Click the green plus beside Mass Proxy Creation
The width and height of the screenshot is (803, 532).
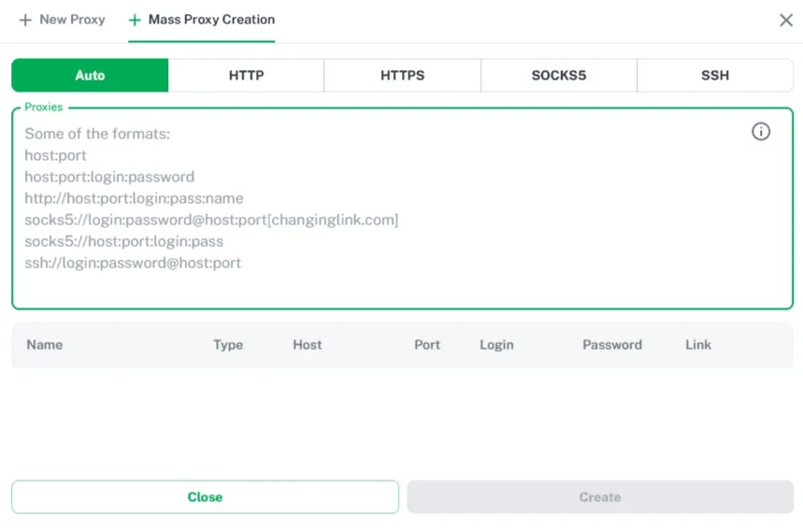click(135, 20)
